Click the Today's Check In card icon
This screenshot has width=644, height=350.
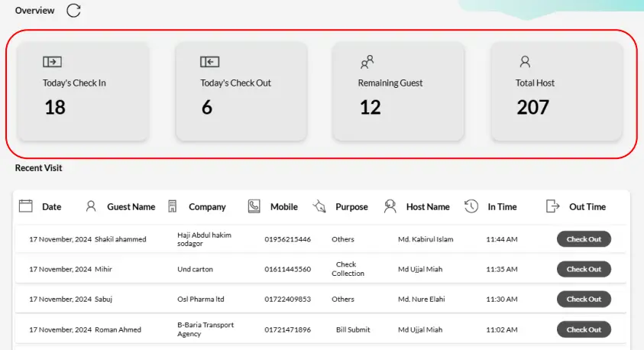52,62
